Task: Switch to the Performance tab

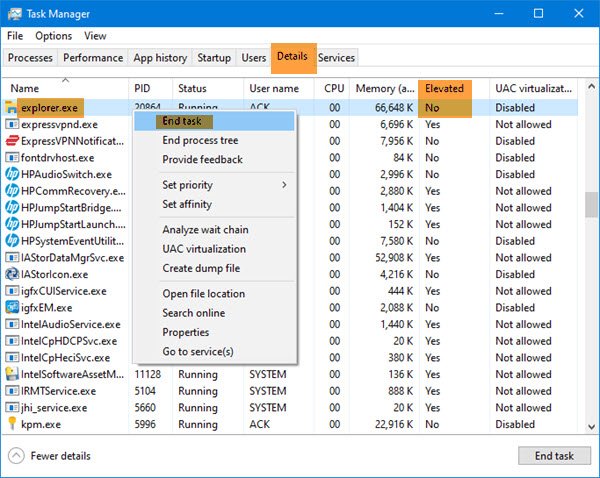Action: 93,58
